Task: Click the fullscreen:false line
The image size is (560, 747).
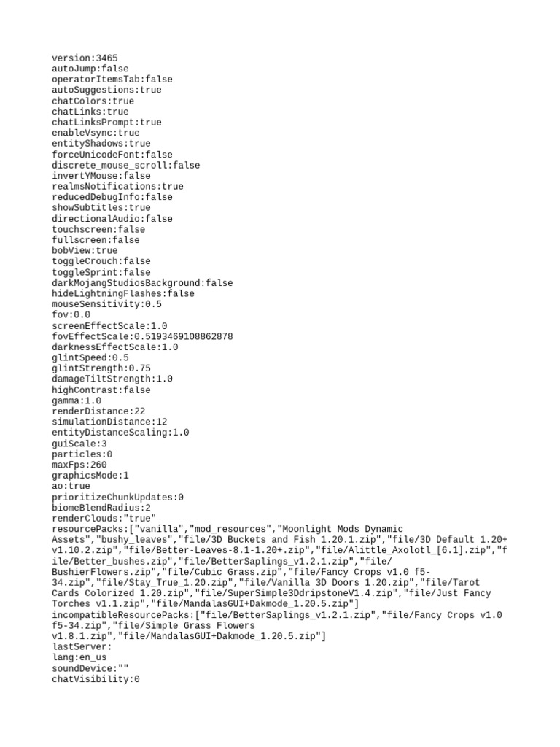Action: pos(96,239)
